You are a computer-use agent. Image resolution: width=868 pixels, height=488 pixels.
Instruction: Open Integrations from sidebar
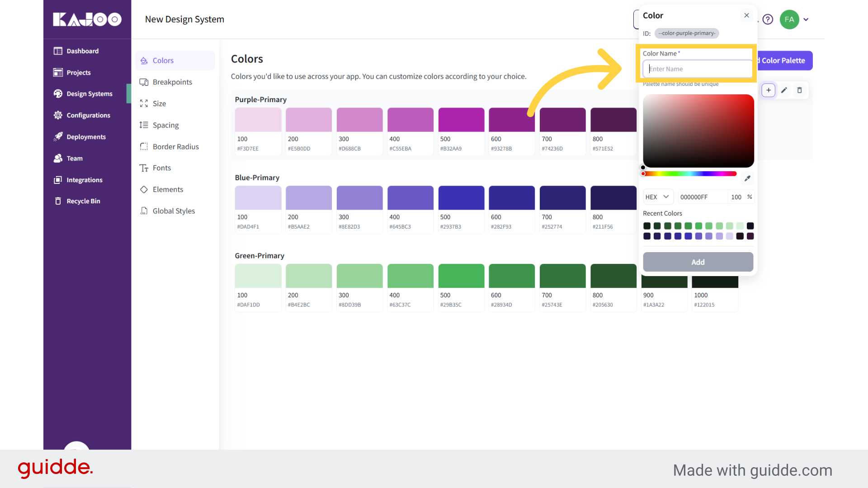point(78,180)
